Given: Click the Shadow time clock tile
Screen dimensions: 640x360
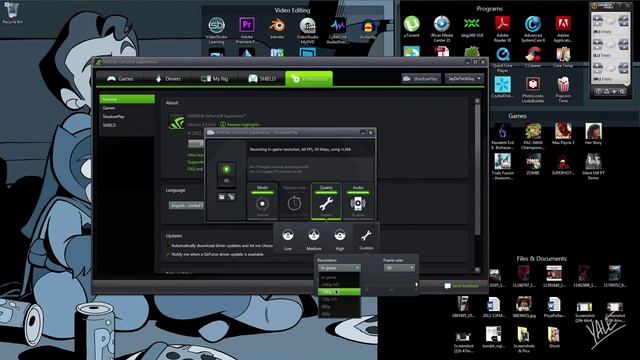Looking at the screenshot, I should click(294, 201).
